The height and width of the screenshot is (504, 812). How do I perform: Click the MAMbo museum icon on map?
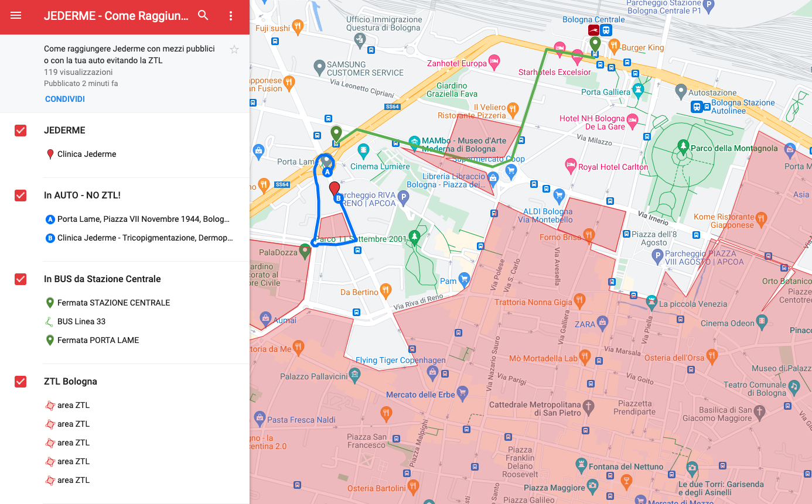(x=415, y=141)
